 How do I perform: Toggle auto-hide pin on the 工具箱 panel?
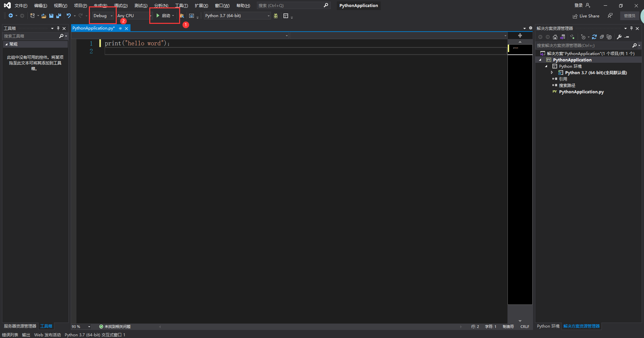[x=58, y=28]
